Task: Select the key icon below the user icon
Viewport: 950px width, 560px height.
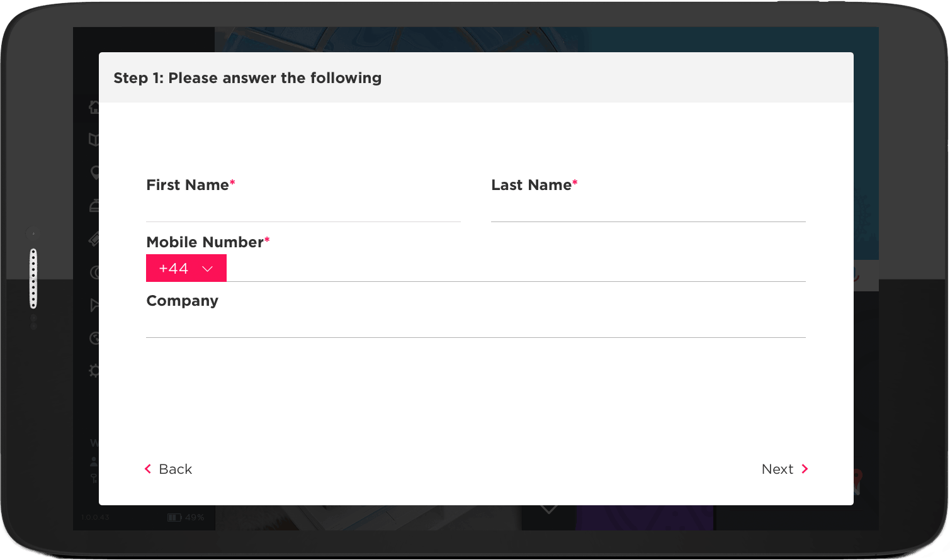Action: pyautogui.click(x=94, y=478)
